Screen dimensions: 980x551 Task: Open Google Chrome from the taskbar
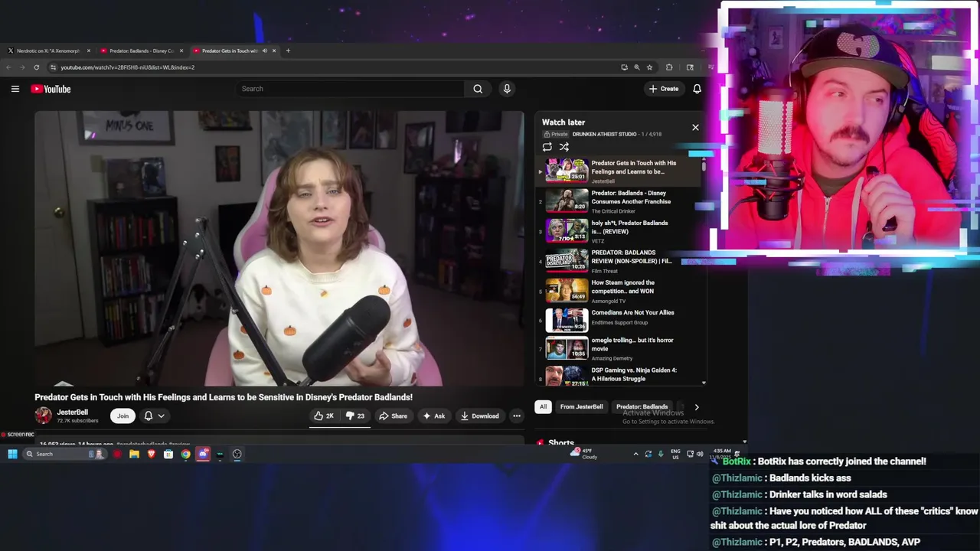[185, 454]
